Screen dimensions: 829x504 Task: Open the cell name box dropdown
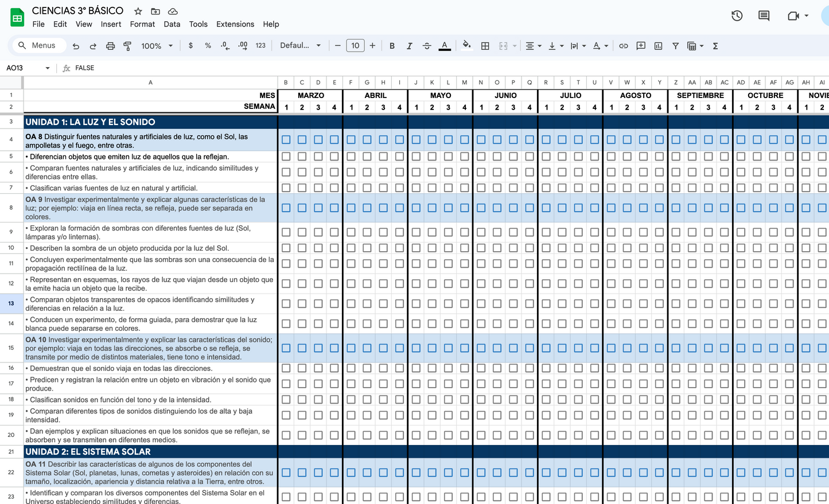tap(47, 68)
